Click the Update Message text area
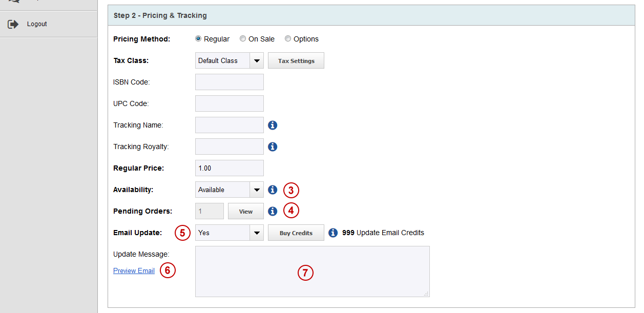The width and height of the screenshot is (644, 313). click(313, 272)
